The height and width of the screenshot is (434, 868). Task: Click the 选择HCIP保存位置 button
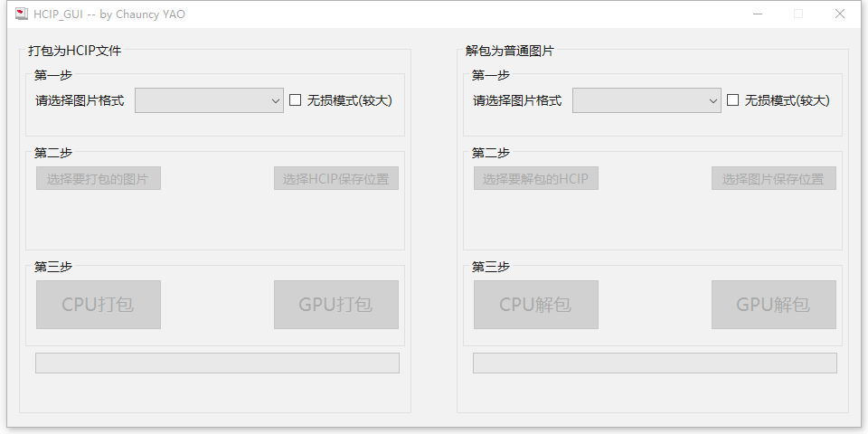coord(336,178)
